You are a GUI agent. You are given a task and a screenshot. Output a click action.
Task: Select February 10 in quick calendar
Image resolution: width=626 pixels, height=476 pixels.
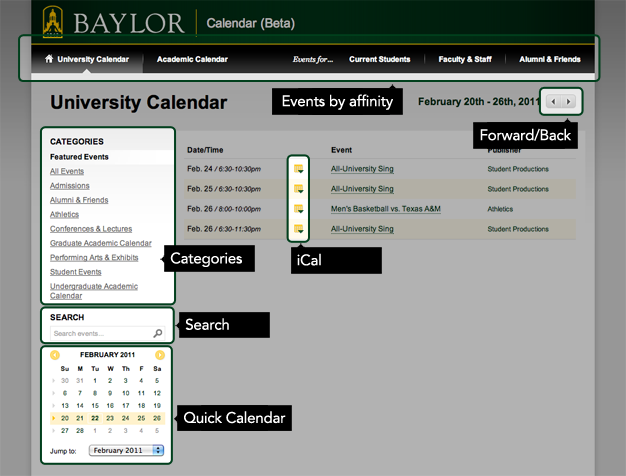126,393
